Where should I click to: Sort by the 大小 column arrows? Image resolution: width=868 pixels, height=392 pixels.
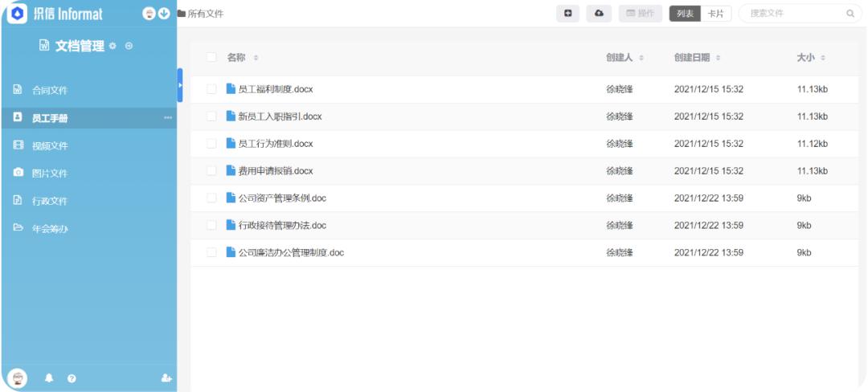(823, 58)
